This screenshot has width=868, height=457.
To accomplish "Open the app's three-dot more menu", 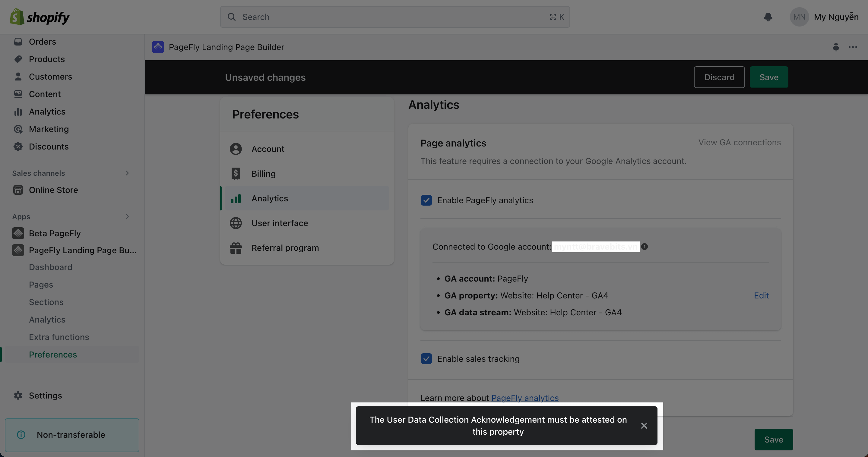I will (853, 47).
